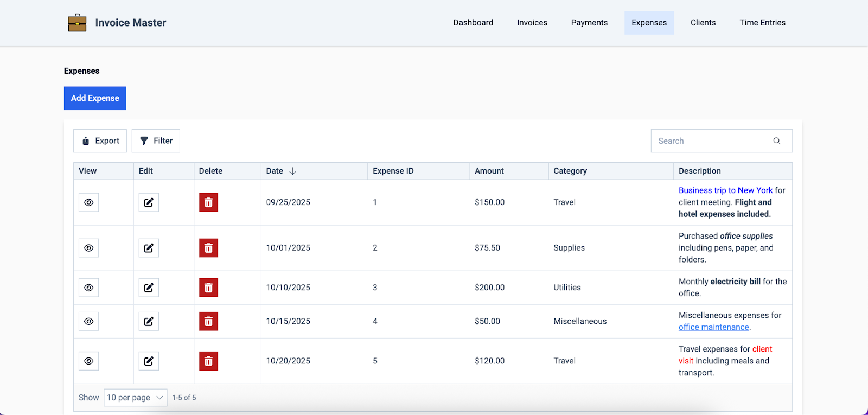868x415 pixels.
Task: Switch to the Clients page
Action: 703,23
